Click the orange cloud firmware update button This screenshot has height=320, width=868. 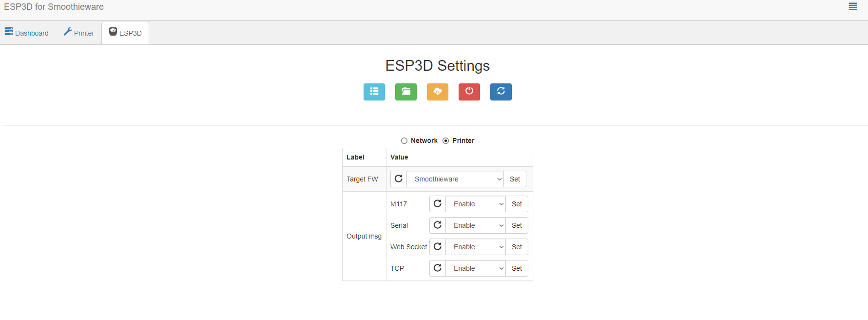pos(438,92)
